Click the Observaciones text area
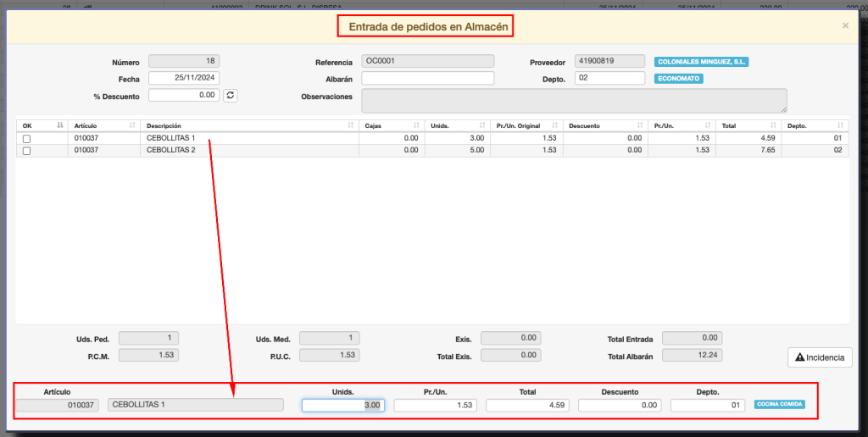Screen dimensions: 868x437 pyautogui.click(x=574, y=100)
